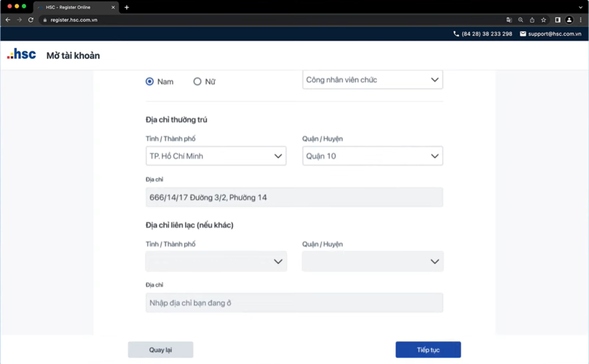Click the zoom magnifier icon in address bar
The width and height of the screenshot is (589, 364).
click(x=521, y=20)
